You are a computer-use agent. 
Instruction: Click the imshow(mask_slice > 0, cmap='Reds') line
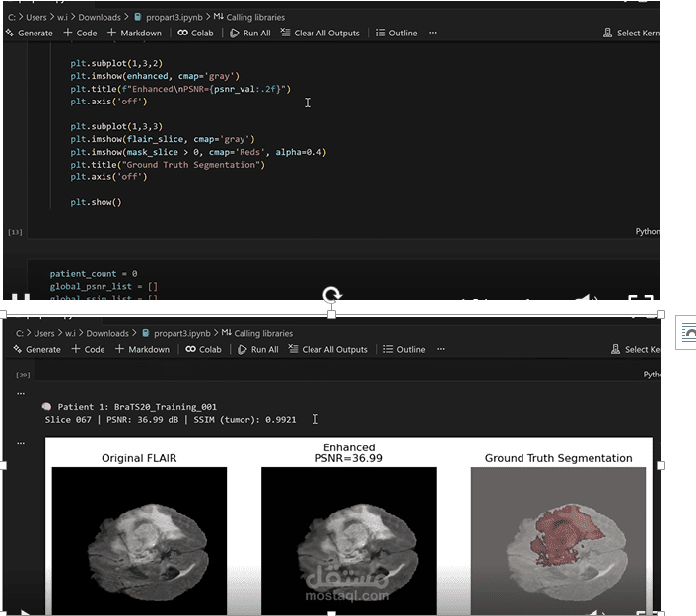pos(198,152)
